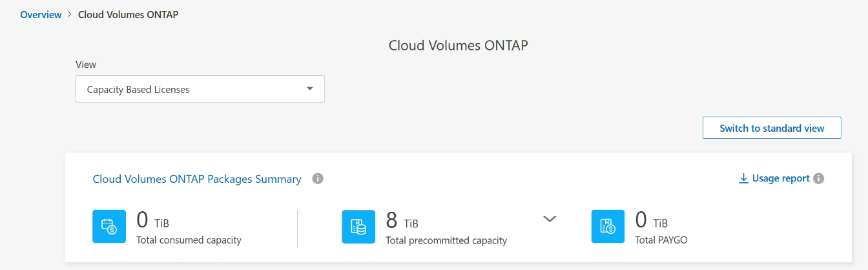Click the Usage report link text
This screenshot has height=270, width=868.
781,178
